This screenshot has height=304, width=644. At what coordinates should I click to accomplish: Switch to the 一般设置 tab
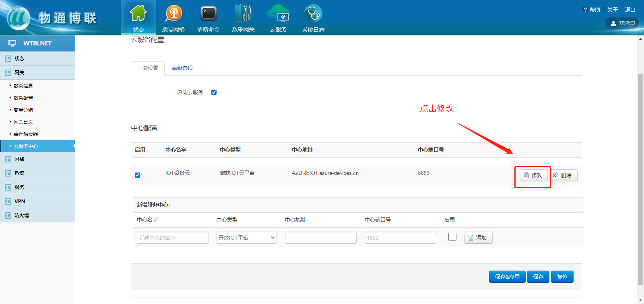point(148,68)
